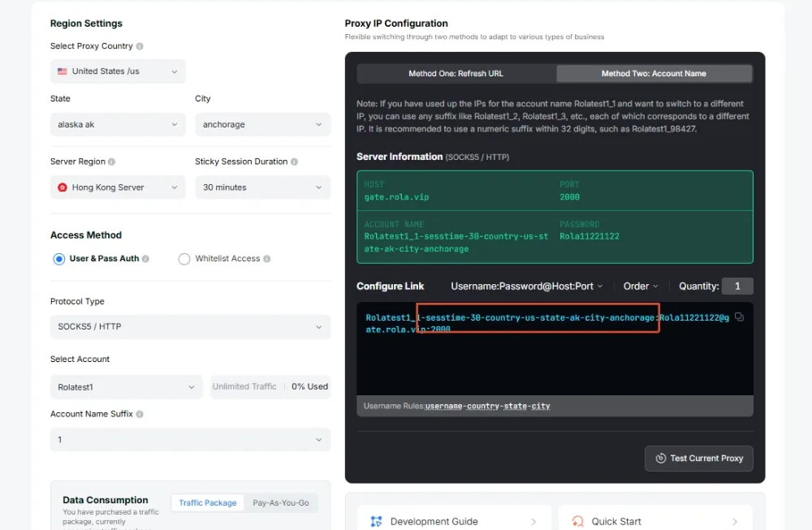The image size is (812, 530).
Task: Click password value Rola11221122
Action: 590,236
